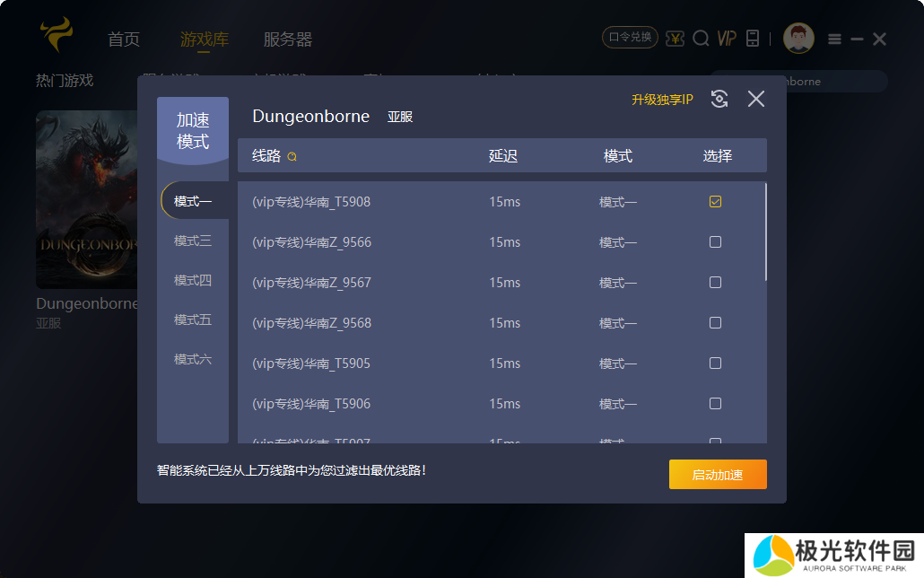
Task: Open the hamburger main menu
Action: [834, 39]
